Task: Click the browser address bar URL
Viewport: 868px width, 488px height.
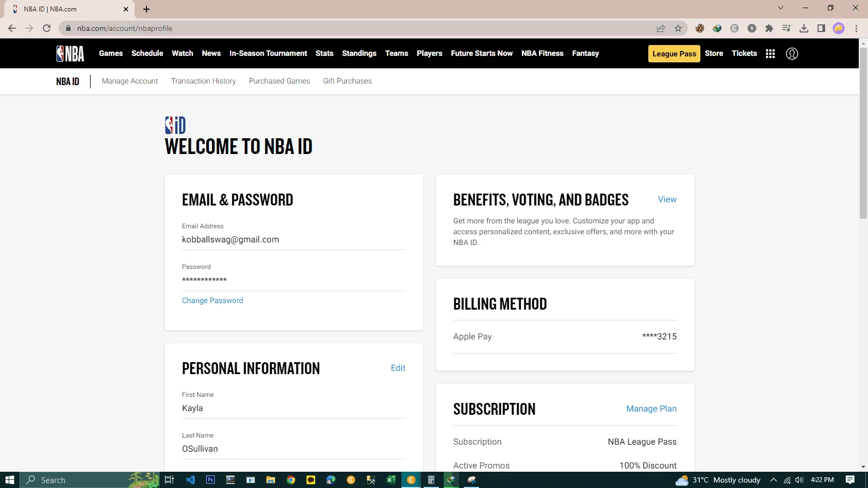Action: pyautogui.click(x=125, y=28)
